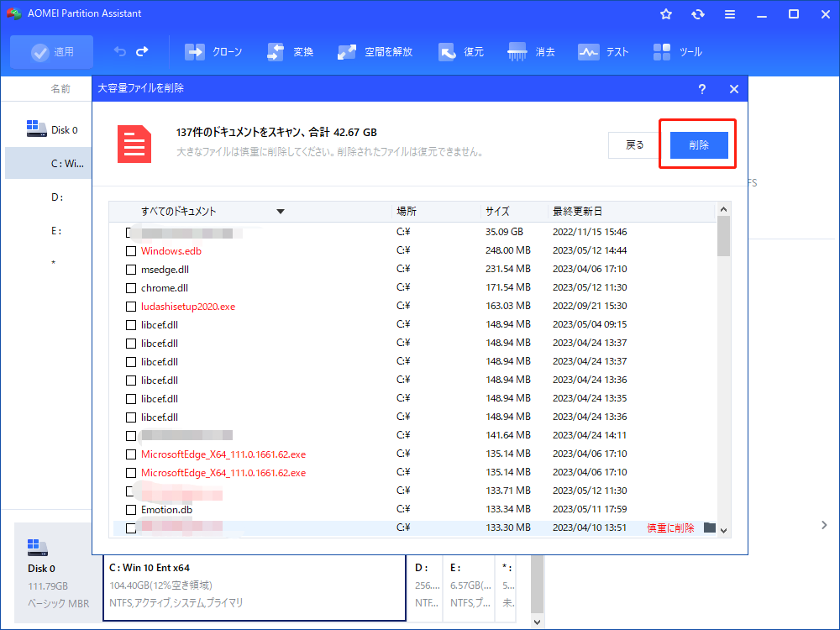
Task: Click the 231.54 MB size cell
Action: click(508, 269)
